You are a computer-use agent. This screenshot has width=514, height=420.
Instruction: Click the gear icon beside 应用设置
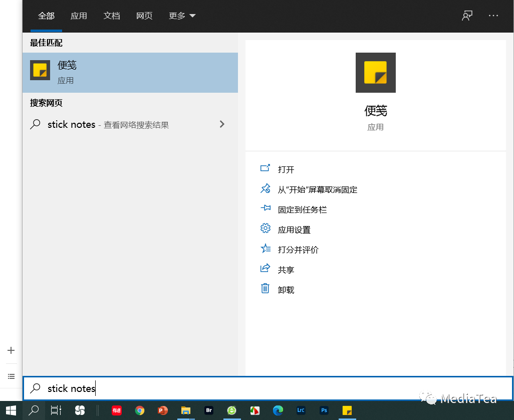(x=265, y=228)
